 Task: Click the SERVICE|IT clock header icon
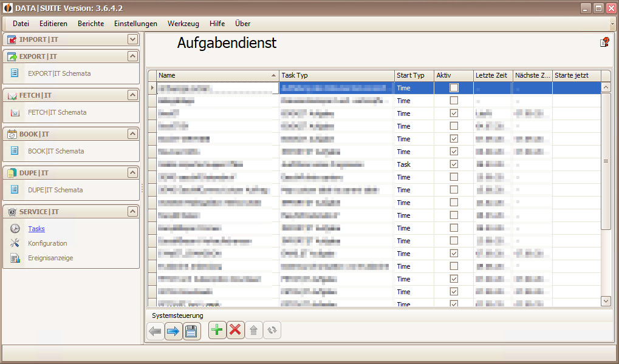click(x=12, y=212)
